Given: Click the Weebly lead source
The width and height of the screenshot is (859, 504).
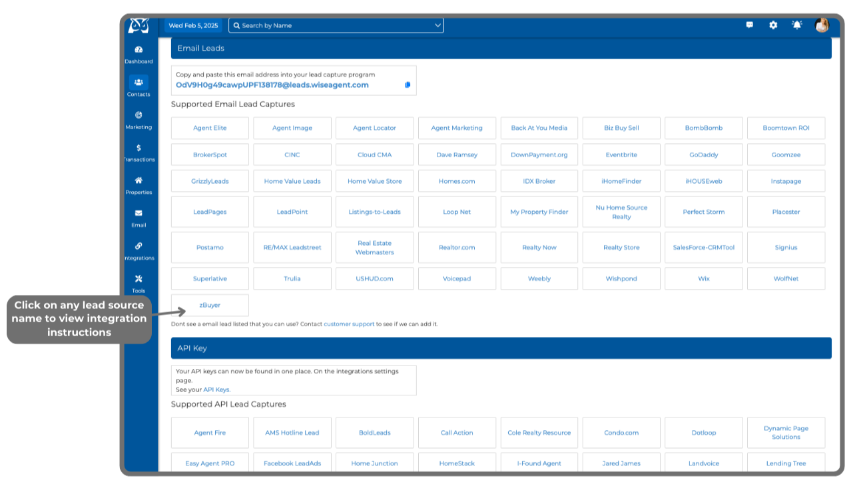Looking at the screenshot, I should 539,279.
